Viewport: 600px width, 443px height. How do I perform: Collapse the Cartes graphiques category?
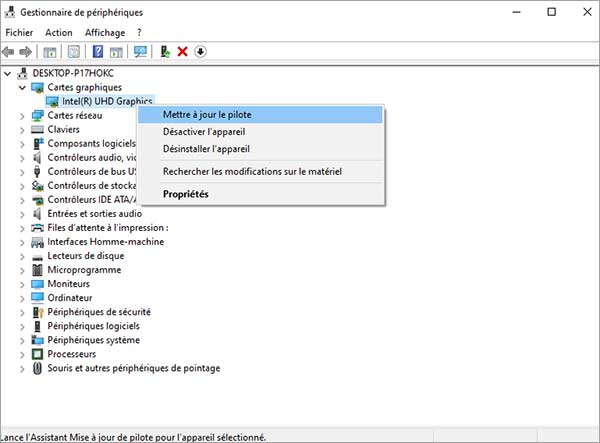[x=22, y=87]
